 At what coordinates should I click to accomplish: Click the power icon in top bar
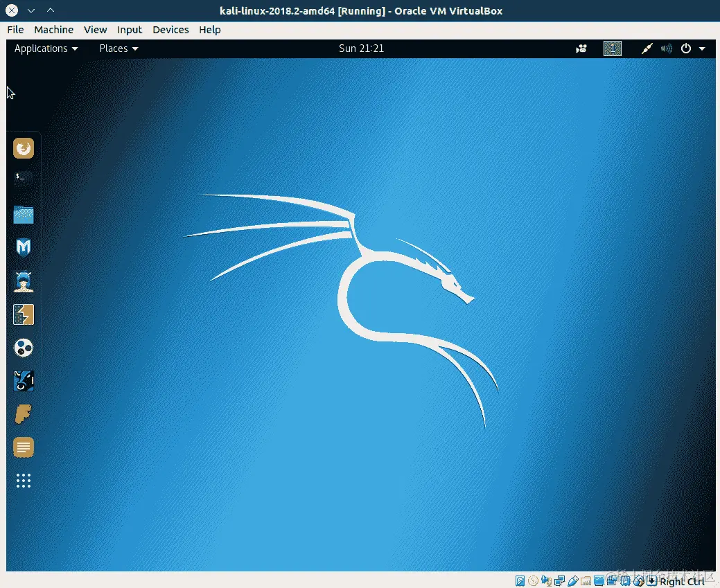point(685,48)
